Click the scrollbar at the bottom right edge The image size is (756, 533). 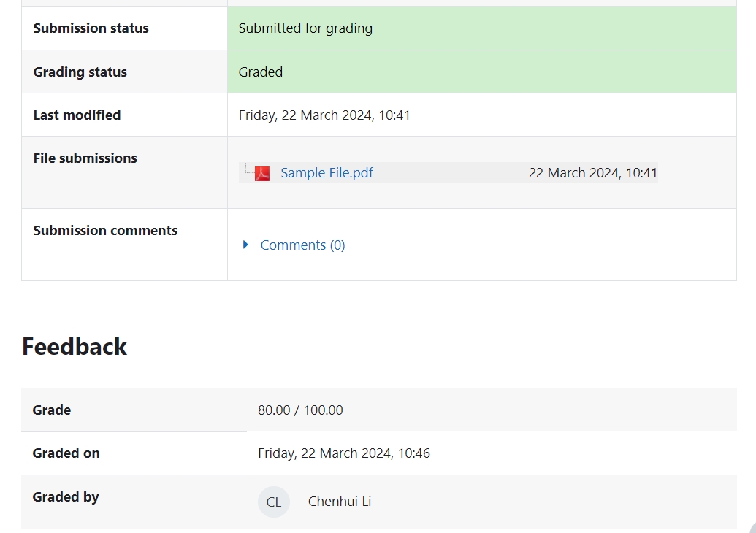click(752, 527)
